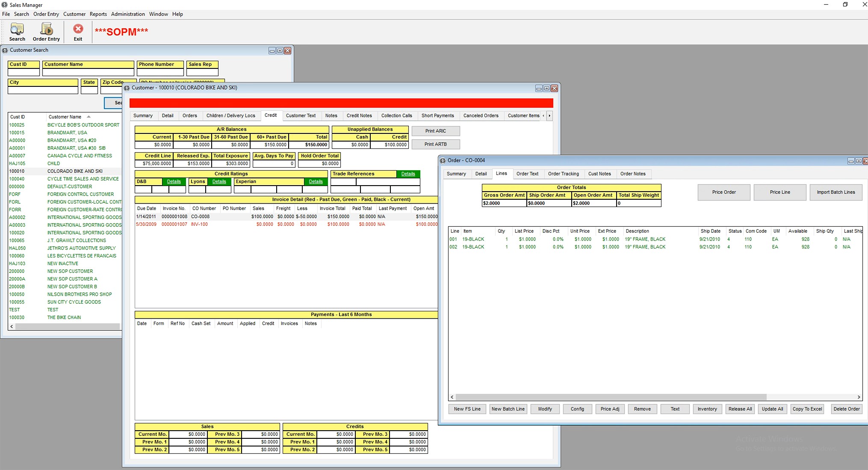This screenshot has height=470, width=868.
Task: Click the Remove line button
Action: coord(642,409)
